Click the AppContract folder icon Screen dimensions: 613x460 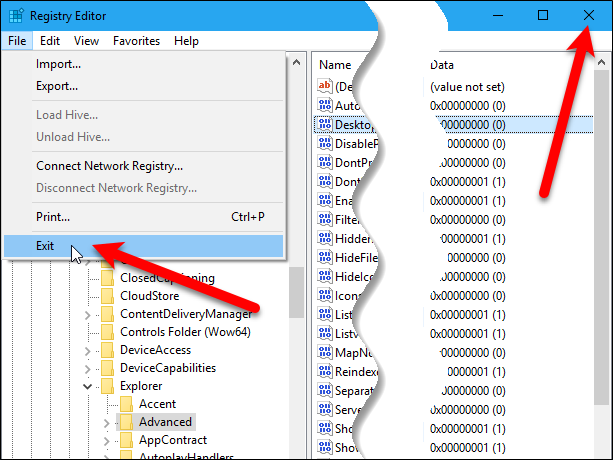click(x=126, y=440)
